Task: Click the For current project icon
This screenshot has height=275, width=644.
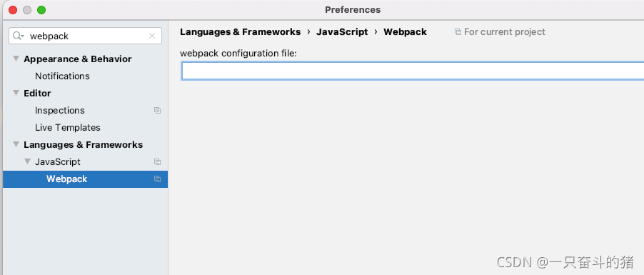Action: pos(458,32)
